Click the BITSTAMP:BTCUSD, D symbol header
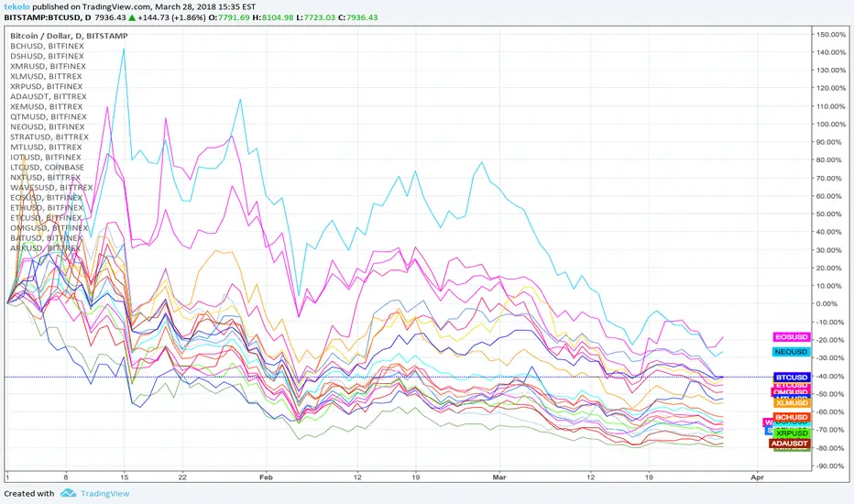 (48, 17)
